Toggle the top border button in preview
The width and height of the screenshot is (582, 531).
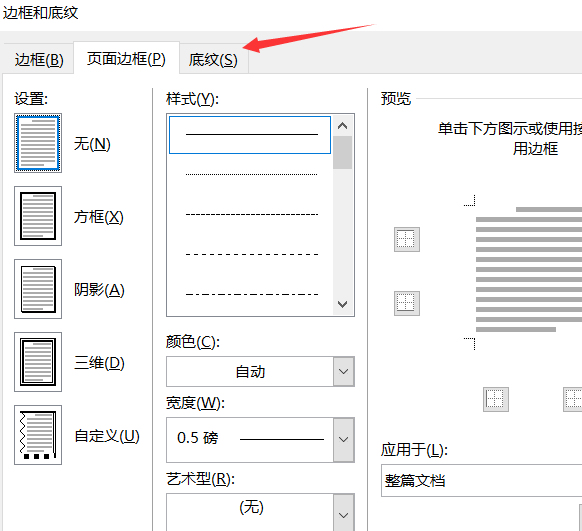pos(407,239)
